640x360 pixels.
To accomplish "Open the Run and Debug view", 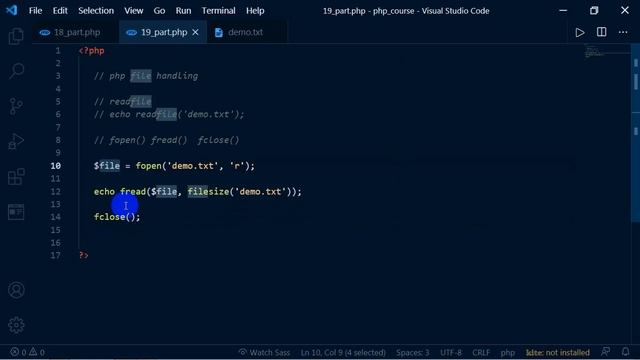I will click(16, 141).
